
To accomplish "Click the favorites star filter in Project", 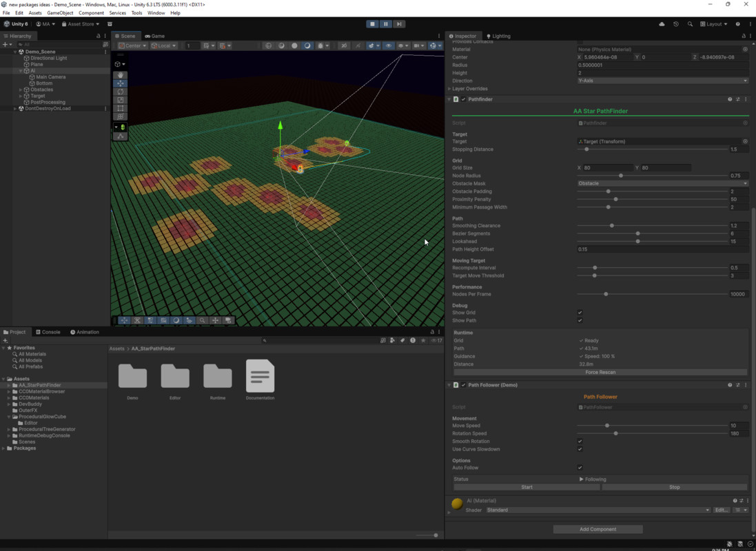I will coord(423,340).
